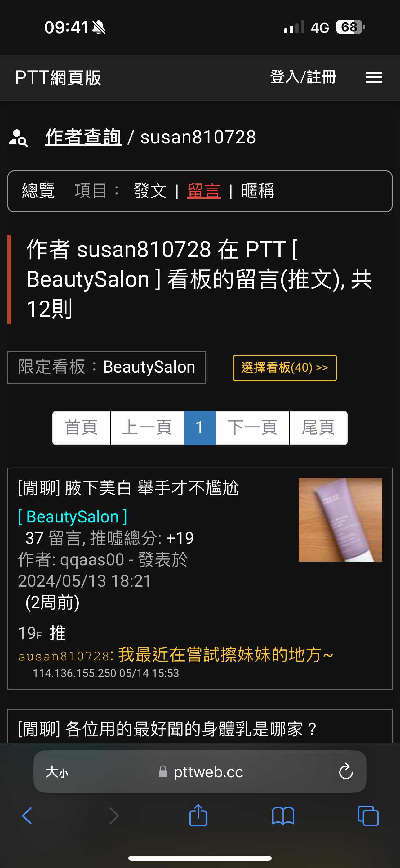Open text size 大小 page options
400x868 pixels.
point(57,772)
